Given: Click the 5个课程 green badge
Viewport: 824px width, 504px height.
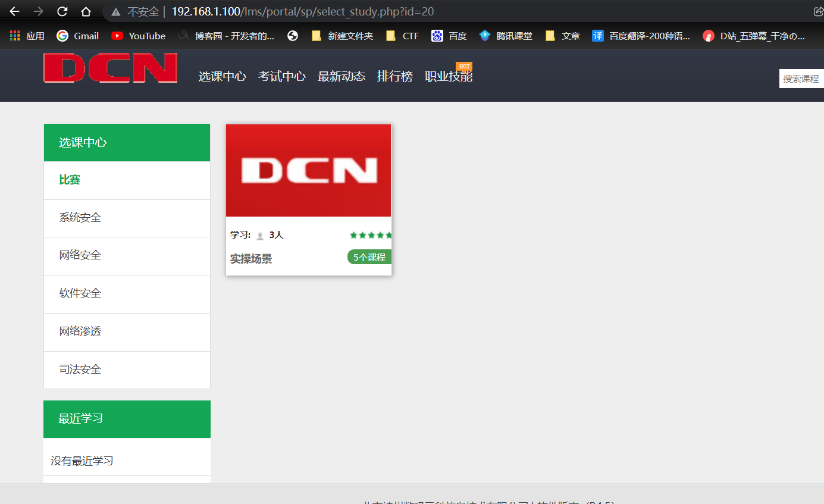Looking at the screenshot, I should click(369, 257).
